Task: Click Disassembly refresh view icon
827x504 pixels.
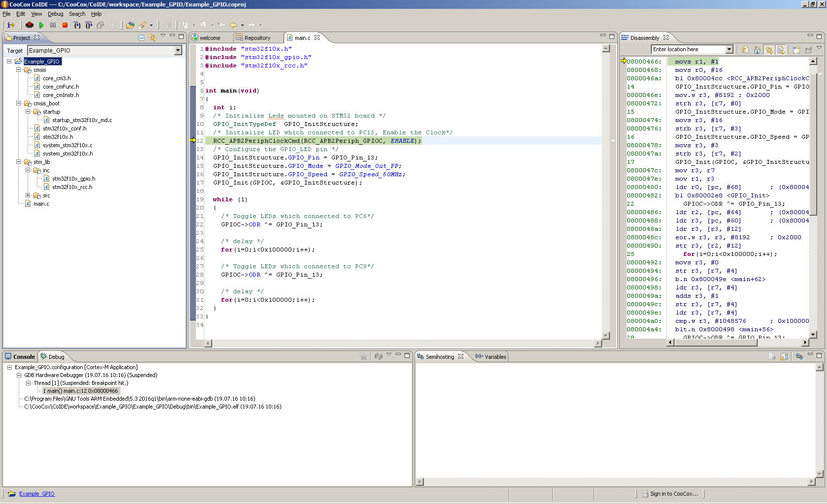Action: point(745,50)
